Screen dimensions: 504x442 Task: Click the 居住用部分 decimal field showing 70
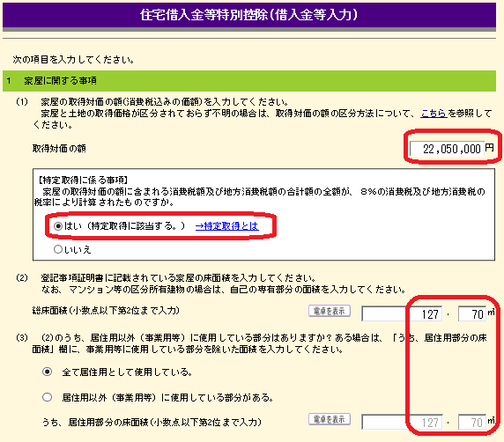pyautogui.click(x=472, y=422)
